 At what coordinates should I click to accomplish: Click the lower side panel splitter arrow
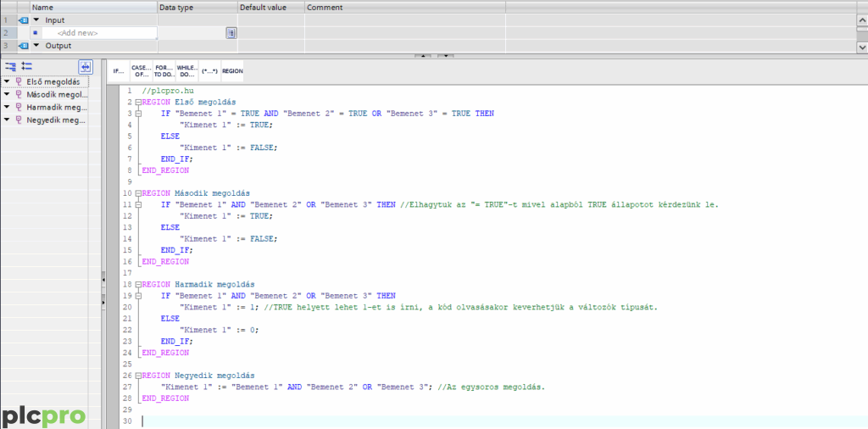coord(103,302)
